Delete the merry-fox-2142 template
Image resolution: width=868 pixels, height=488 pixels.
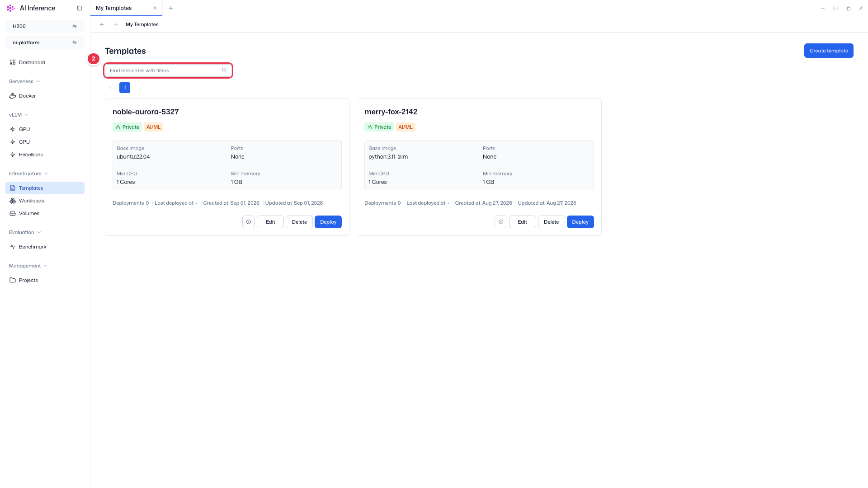pos(552,222)
